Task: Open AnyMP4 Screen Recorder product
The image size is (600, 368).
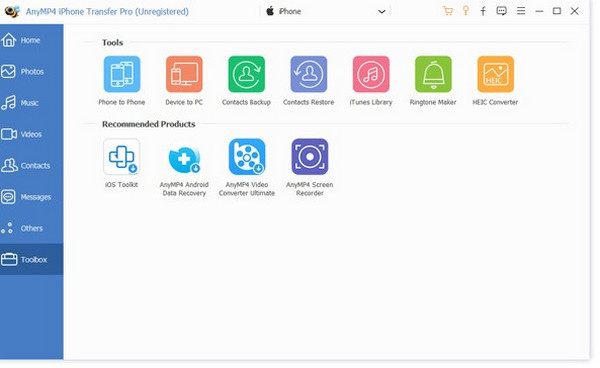Action: [310, 156]
